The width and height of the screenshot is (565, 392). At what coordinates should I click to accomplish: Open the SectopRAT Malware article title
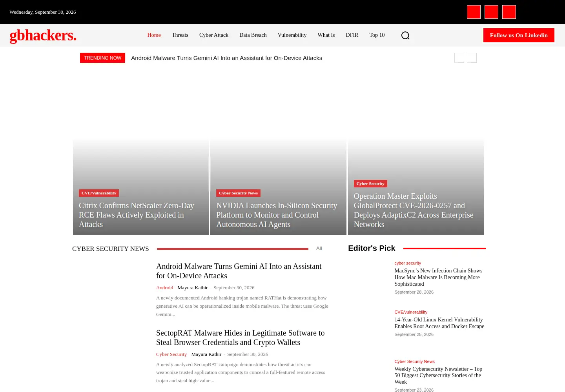240,338
